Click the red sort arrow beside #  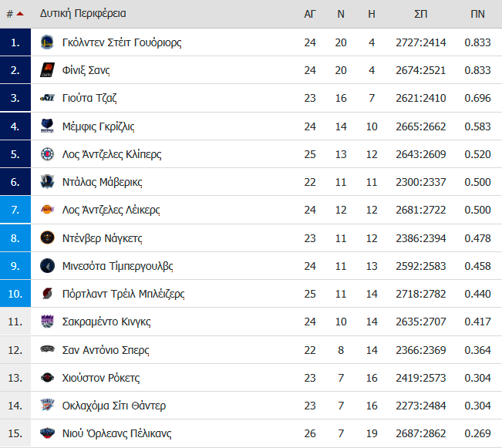[20, 14]
